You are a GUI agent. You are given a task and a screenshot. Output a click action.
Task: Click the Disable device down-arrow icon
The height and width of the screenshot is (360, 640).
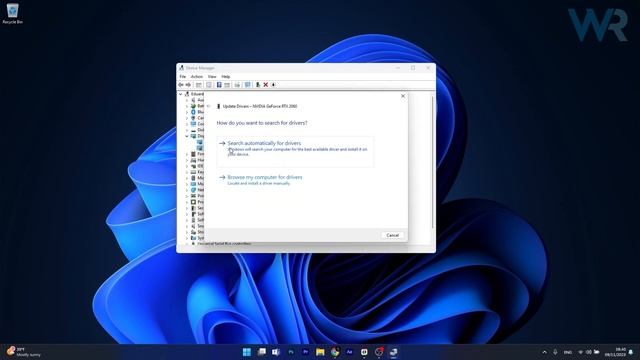coord(273,85)
